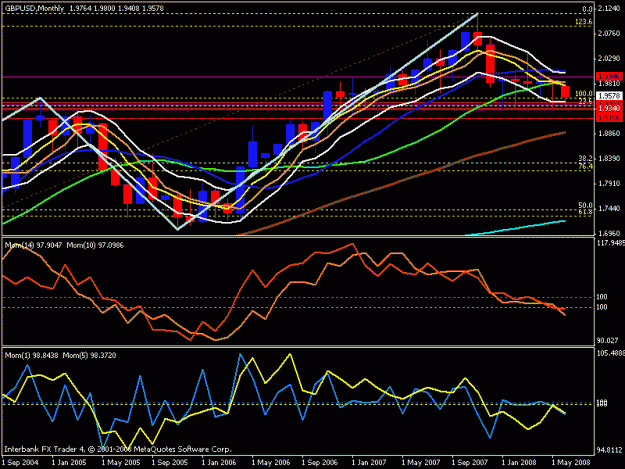The image size is (625, 469).
Task: Click the 61.8 Fibonacci level label
Action: [585, 212]
